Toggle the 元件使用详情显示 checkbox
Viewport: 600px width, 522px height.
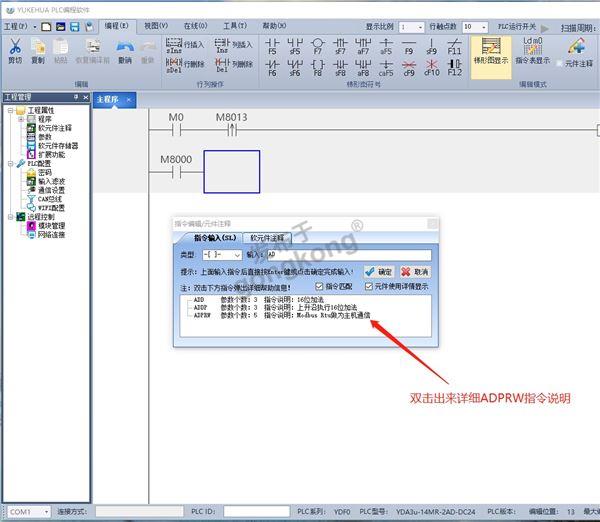pyautogui.click(x=367, y=285)
